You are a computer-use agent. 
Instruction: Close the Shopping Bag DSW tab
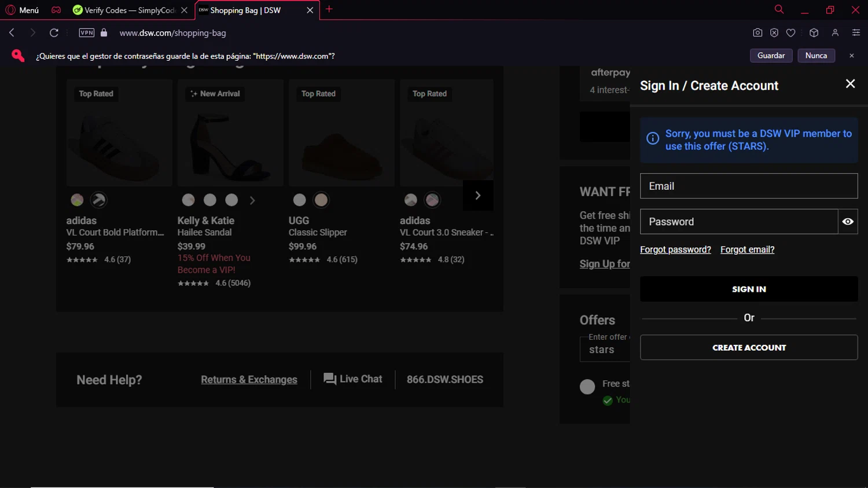(x=310, y=10)
